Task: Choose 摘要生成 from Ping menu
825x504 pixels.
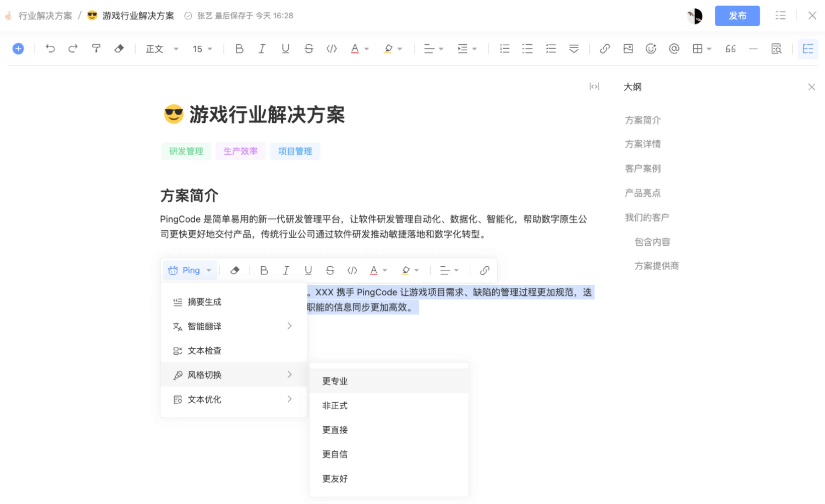Action: tap(204, 302)
